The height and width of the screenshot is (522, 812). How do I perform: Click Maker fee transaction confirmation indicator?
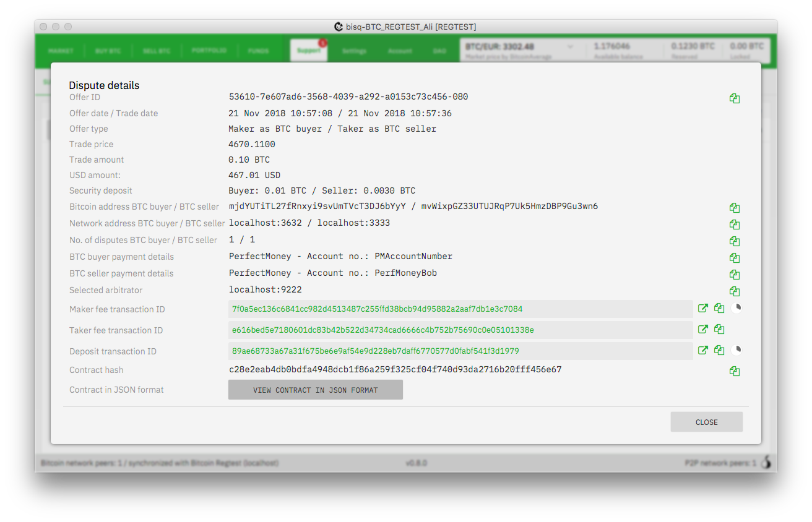(x=736, y=307)
